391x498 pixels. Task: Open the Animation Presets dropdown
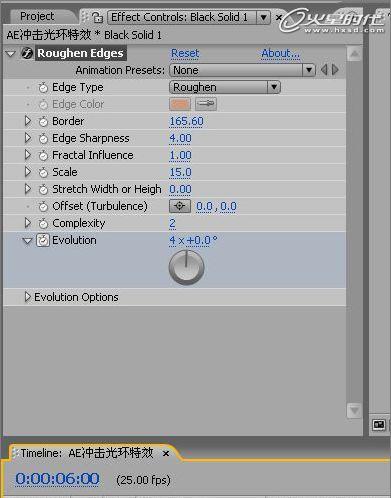242,70
